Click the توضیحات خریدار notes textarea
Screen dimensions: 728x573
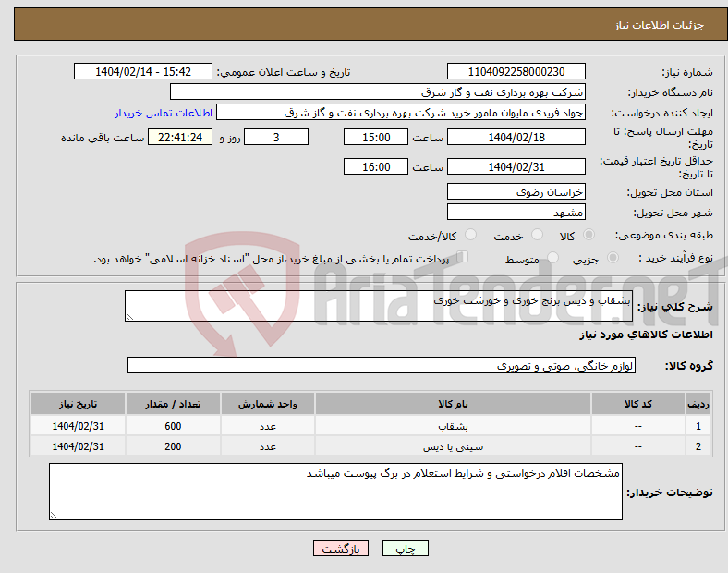tap(335, 492)
